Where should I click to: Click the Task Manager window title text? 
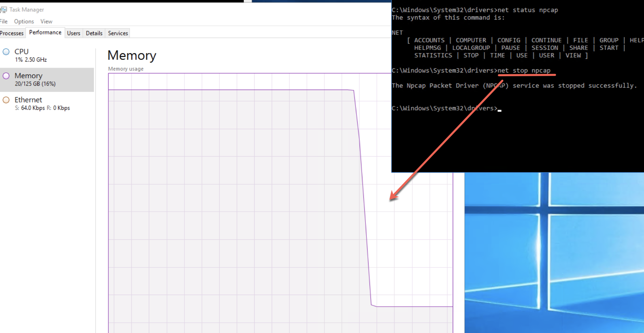pos(27,10)
